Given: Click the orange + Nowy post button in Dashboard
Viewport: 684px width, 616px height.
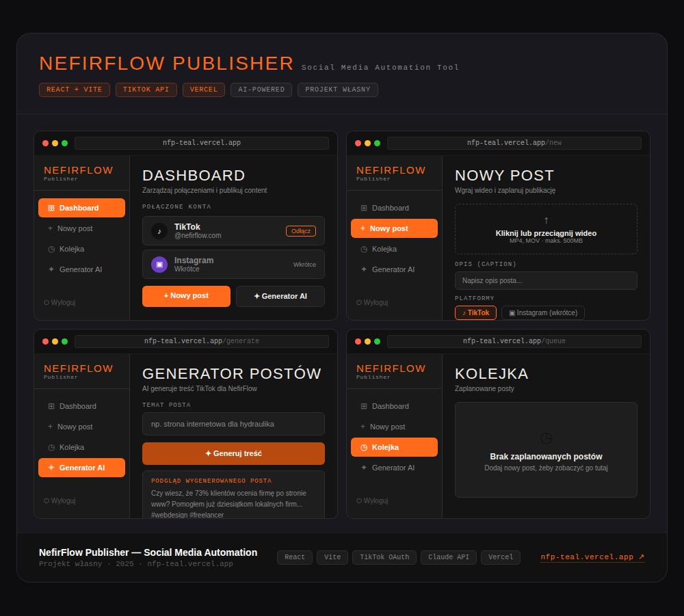Looking at the screenshot, I should pos(186,296).
